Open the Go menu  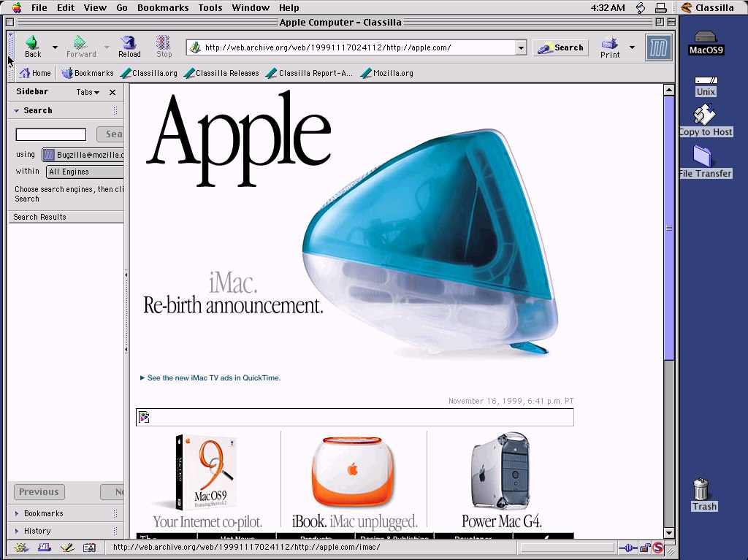point(122,7)
